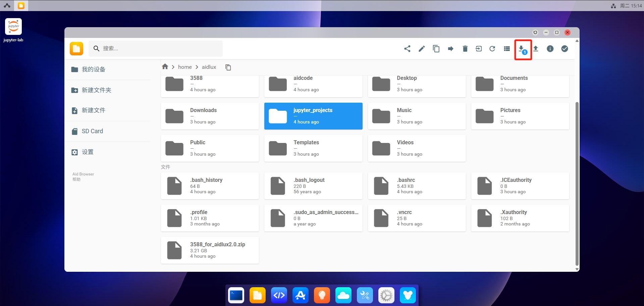The height and width of the screenshot is (306, 644).
Task: Select the .vncrc file
Action: (417, 218)
